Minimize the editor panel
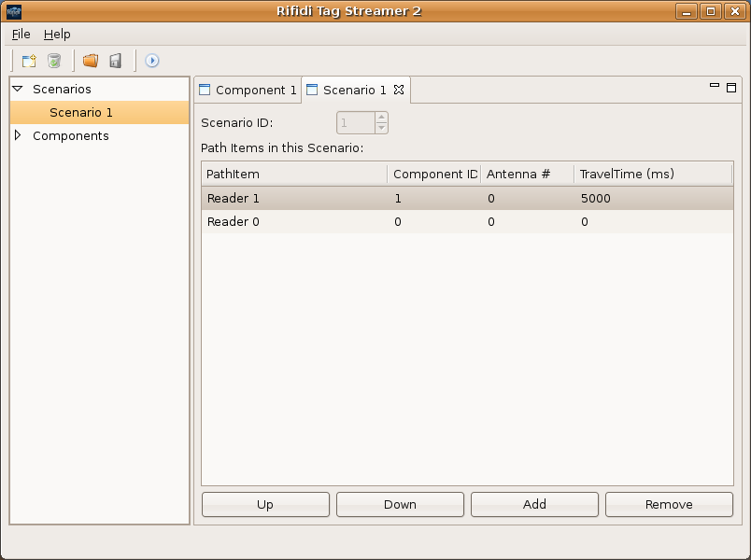 pos(715,87)
